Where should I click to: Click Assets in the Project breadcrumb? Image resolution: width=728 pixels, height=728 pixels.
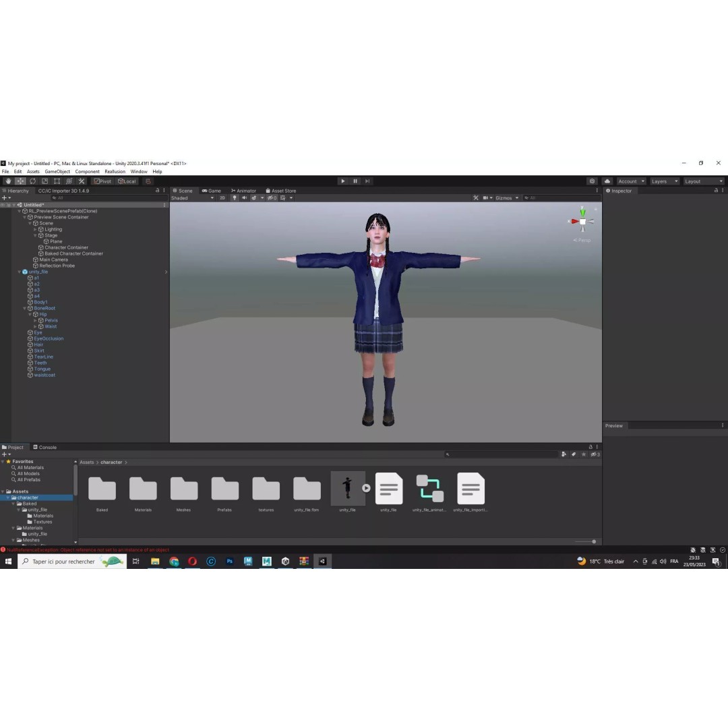coord(86,462)
